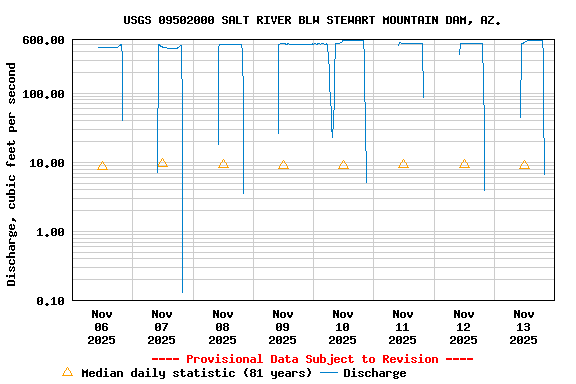This screenshot has height=384, width=576.
Task: Click the Nov 07 2025 date label
Action: click(162, 327)
